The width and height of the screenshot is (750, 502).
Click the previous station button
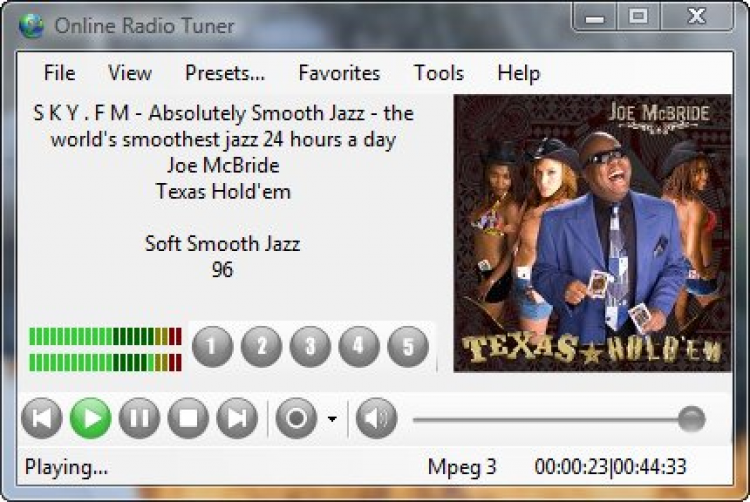coord(42,418)
